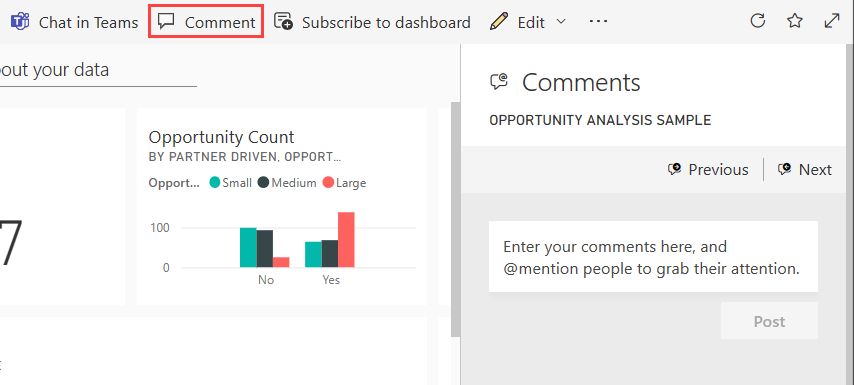This screenshot has width=854, height=385.
Task: Open Chat in Teams
Action: click(x=75, y=22)
